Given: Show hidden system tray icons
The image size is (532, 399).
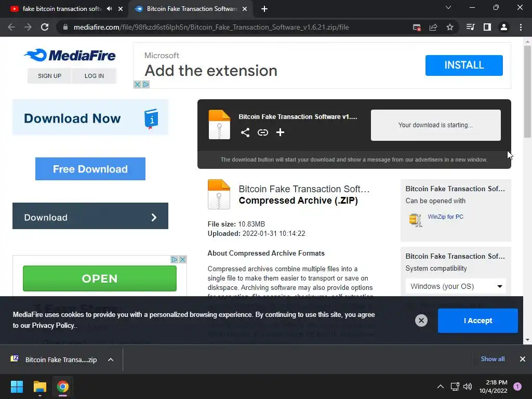Looking at the screenshot, I should [x=440, y=387].
